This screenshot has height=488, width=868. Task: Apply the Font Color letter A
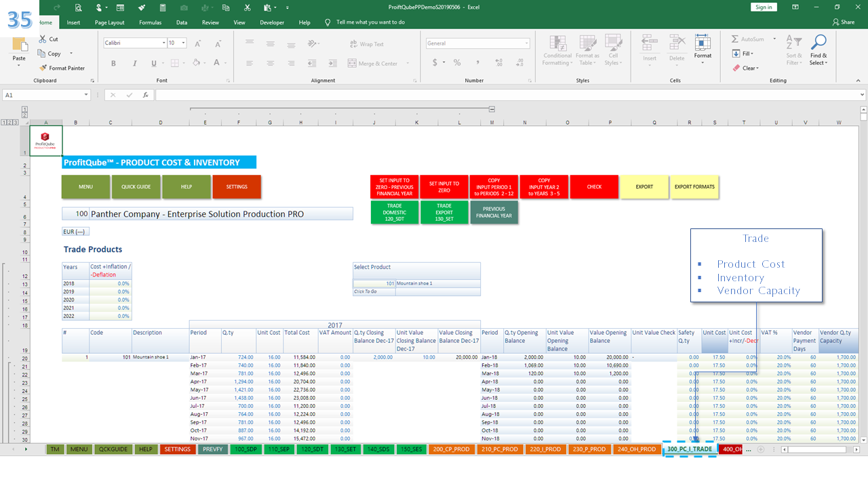[x=217, y=63]
